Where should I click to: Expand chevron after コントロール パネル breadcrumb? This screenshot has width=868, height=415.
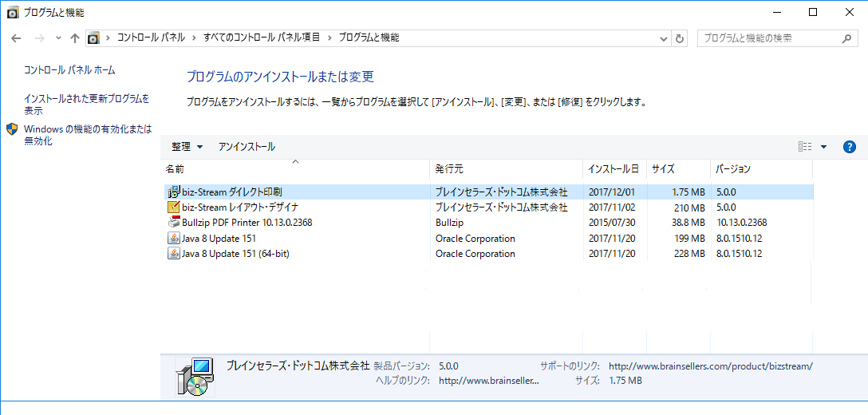coord(195,38)
